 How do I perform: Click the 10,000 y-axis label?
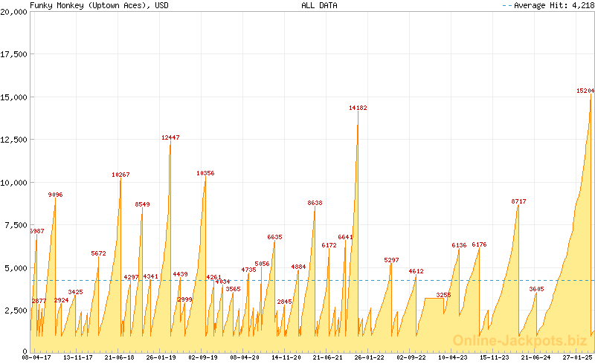point(13,183)
